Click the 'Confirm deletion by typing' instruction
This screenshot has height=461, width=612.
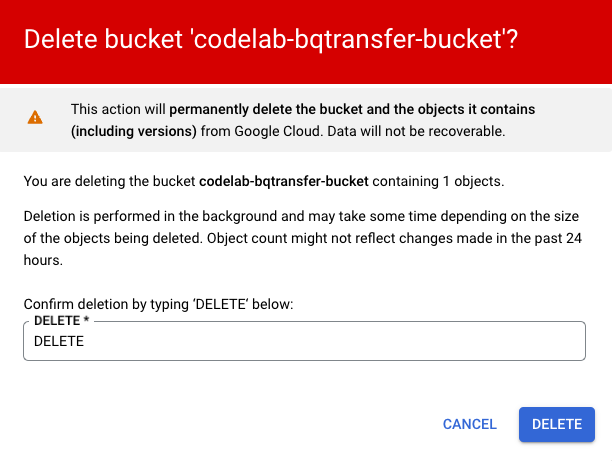[157, 304]
